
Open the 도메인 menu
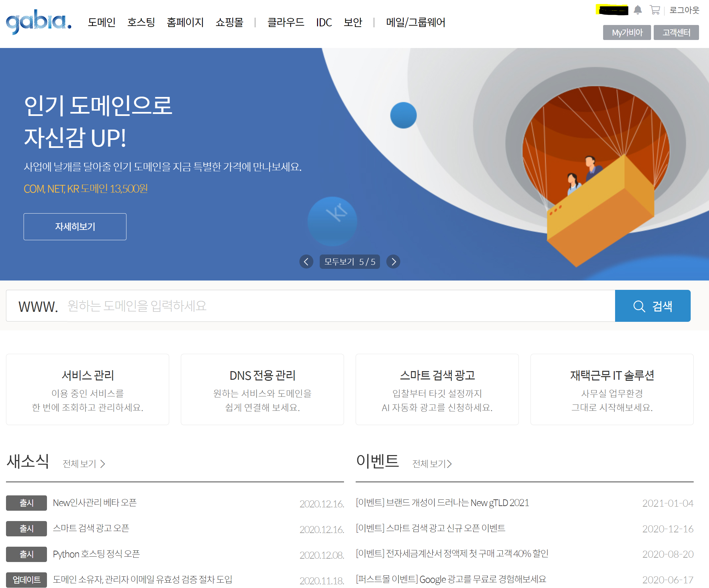102,22
